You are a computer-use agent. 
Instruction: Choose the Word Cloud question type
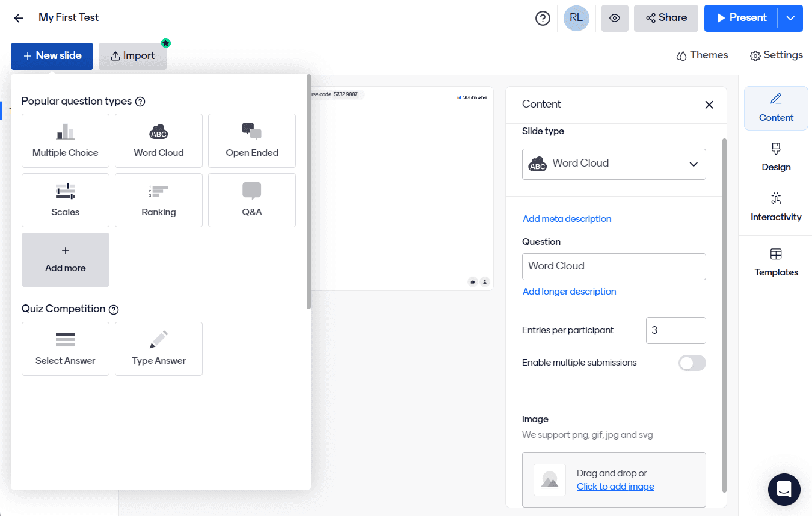[159, 141]
